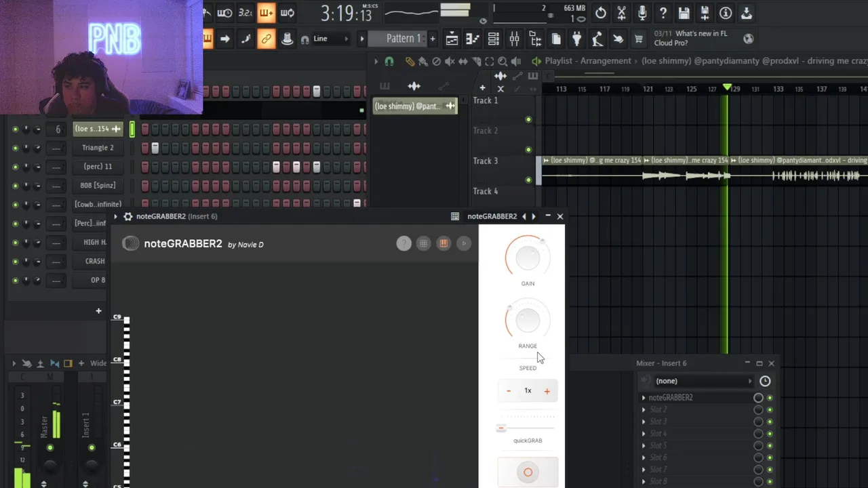Click the GAIN knob
This screenshot has height=488, width=868.
528,258
